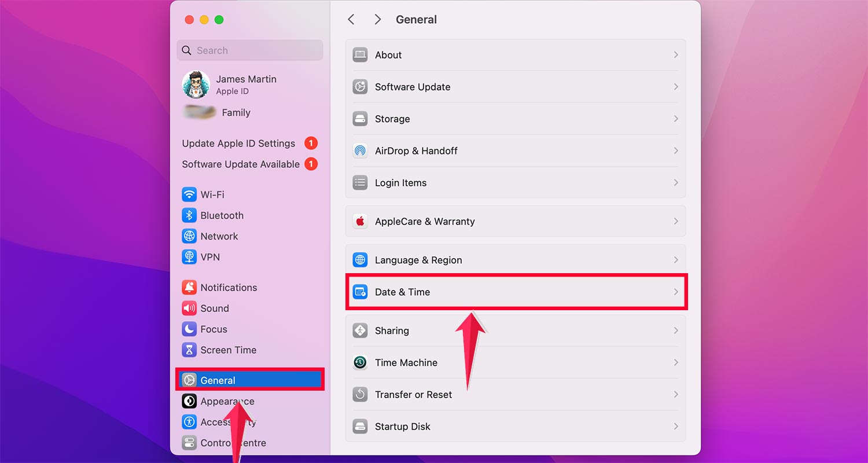Click the Screen Time hourglass icon
Image resolution: width=868 pixels, height=463 pixels.
pyautogui.click(x=190, y=350)
